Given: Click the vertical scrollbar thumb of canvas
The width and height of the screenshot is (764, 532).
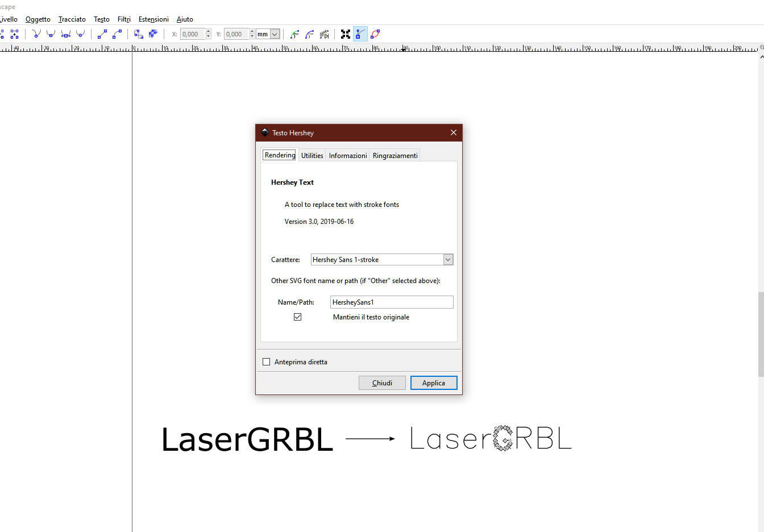Looking at the screenshot, I should click(761, 334).
